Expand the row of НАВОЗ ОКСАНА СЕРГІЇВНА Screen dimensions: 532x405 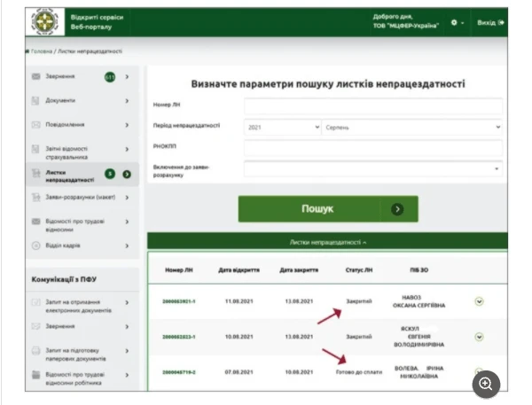coord(479,301)
